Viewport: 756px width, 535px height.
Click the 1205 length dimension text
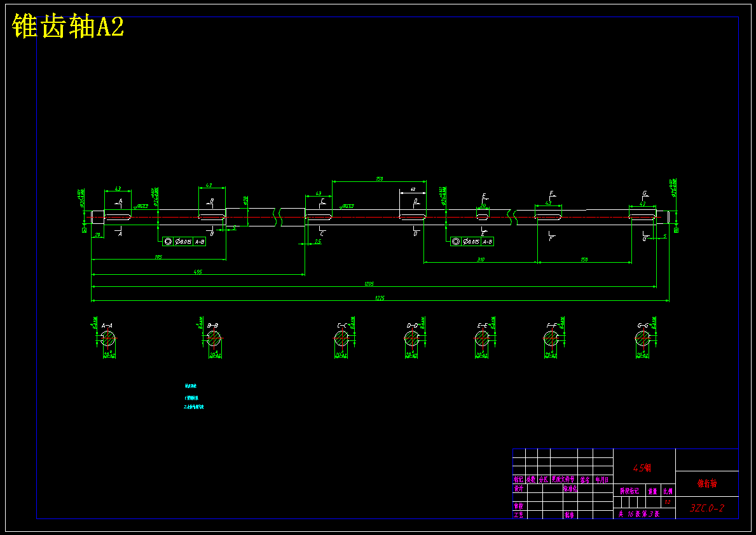pos(369,284)
